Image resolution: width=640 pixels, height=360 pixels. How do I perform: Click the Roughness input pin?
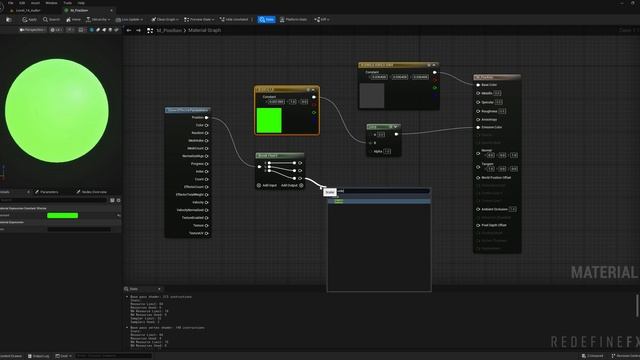(478, 111)
